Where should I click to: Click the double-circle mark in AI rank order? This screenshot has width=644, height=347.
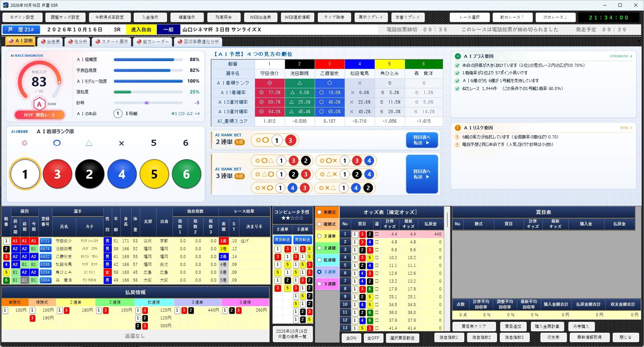(25, 143)
